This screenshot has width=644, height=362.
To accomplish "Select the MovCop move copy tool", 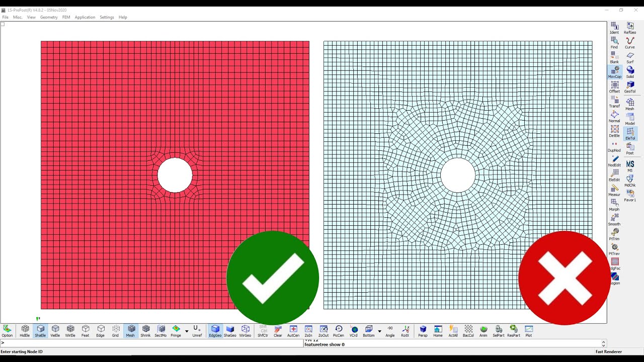I will pyautogui.click(x=614, y=72).
